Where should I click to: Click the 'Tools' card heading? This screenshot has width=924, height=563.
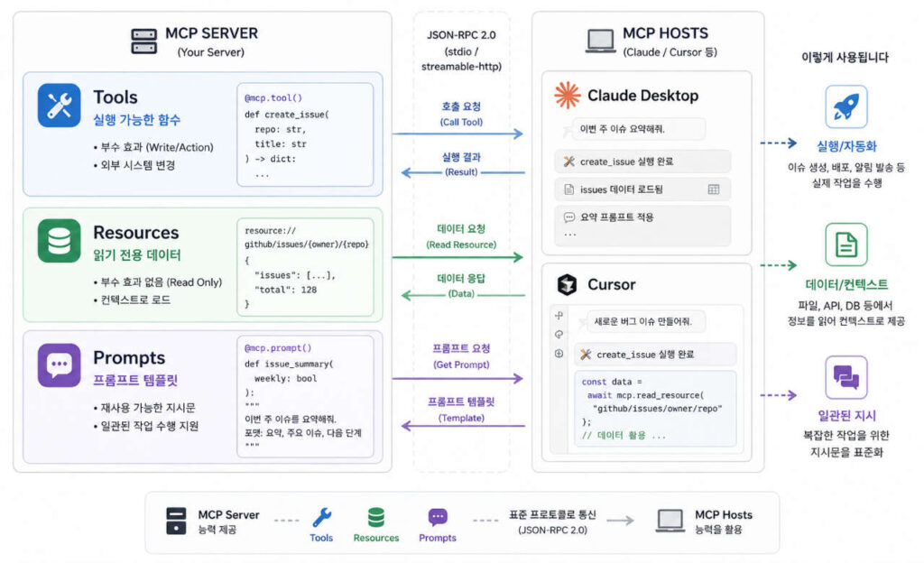(115, 97)
